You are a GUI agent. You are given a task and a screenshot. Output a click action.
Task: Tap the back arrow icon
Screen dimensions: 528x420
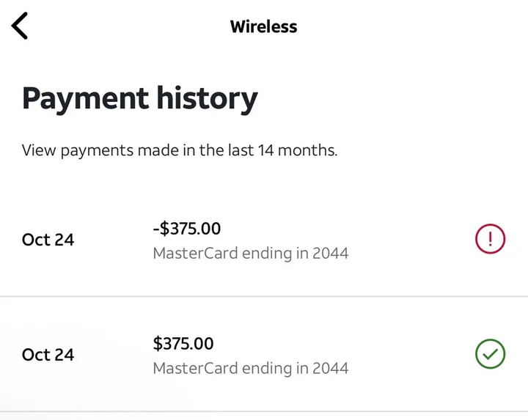point(20,26)
